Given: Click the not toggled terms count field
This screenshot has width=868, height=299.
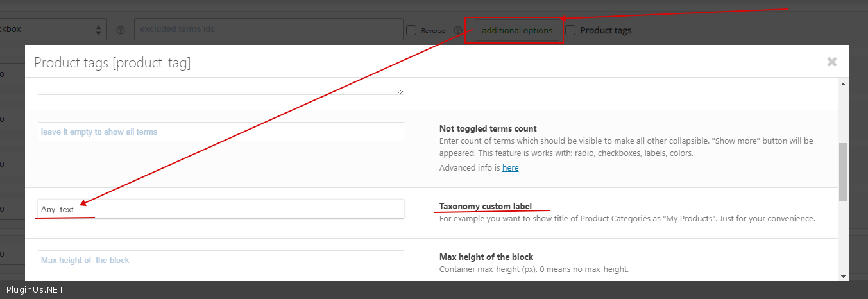Looking at the screenshot, I should [221, 132].
